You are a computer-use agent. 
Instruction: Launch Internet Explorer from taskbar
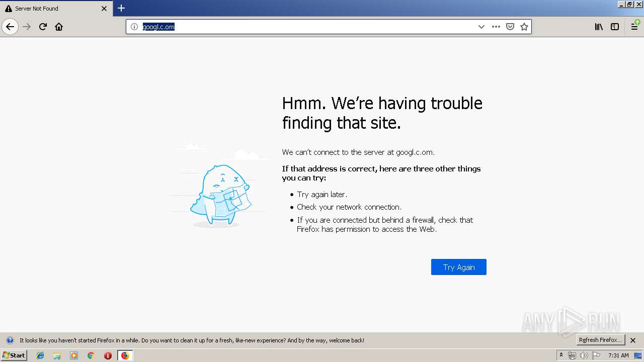40,355
